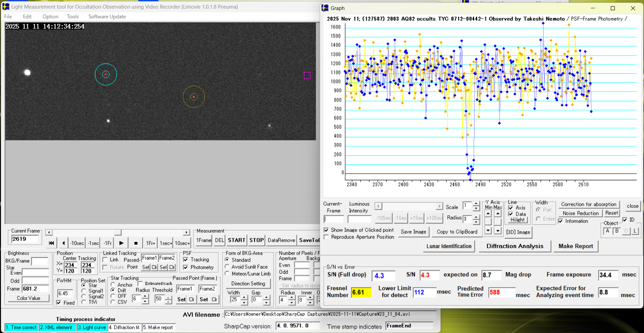Click the Y Axis Min up arrow
This screenshot has width=644, height=333.
coord(488,214)
